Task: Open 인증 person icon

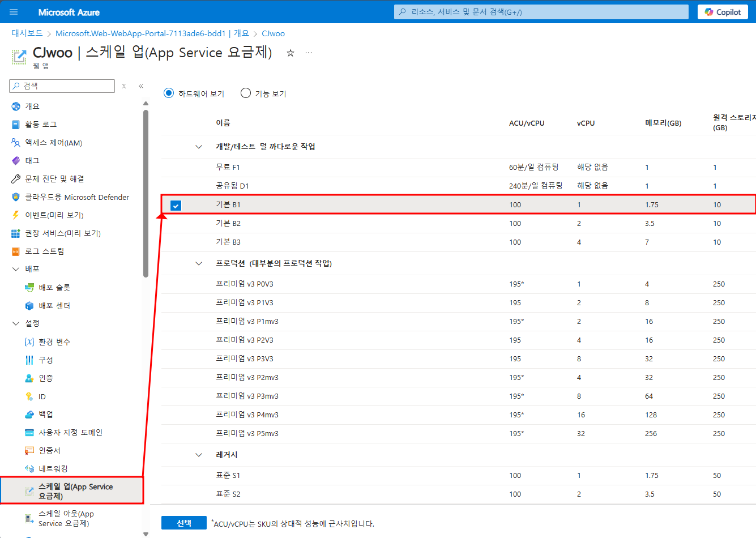Action: click(x=29, y=378)
